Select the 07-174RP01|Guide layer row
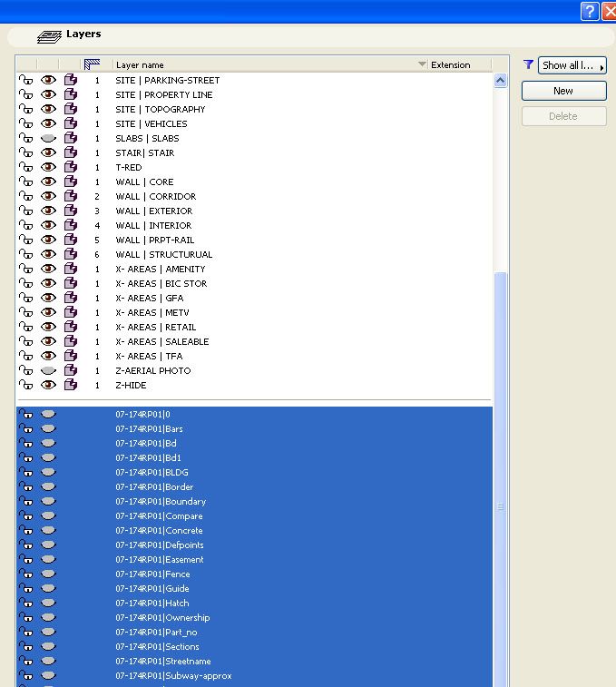This screenshot has width=616, height=687. (254, 588)
